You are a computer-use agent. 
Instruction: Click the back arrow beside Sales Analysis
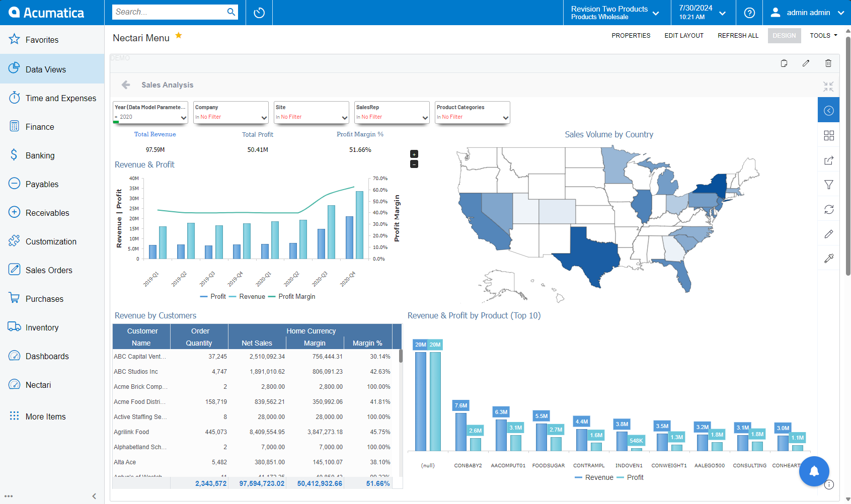pos(126,85)
